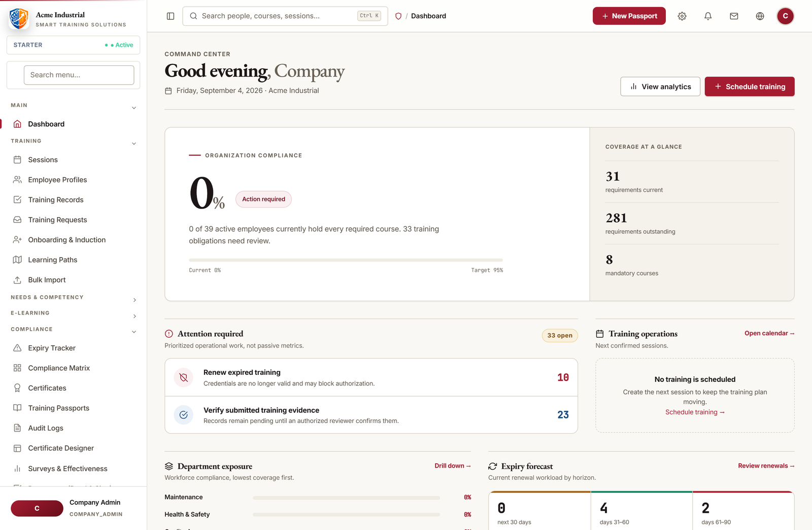The image size is (812, 530).
Task: Click Schedule training link in empty sessions card
Action: (x=695, y=412)
